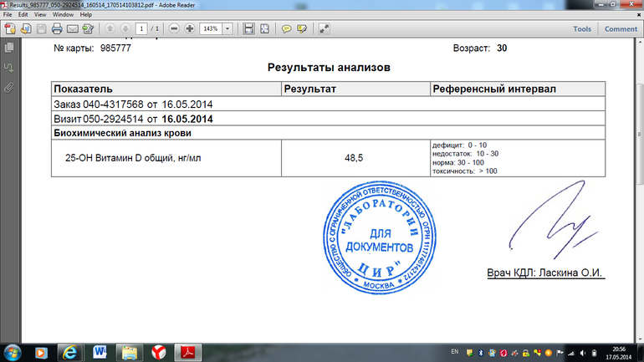Image resolution: width=644 pixels, height=362 pixels.
Task: Click the 143% zoom value field
Action: [x=211, y=28]
